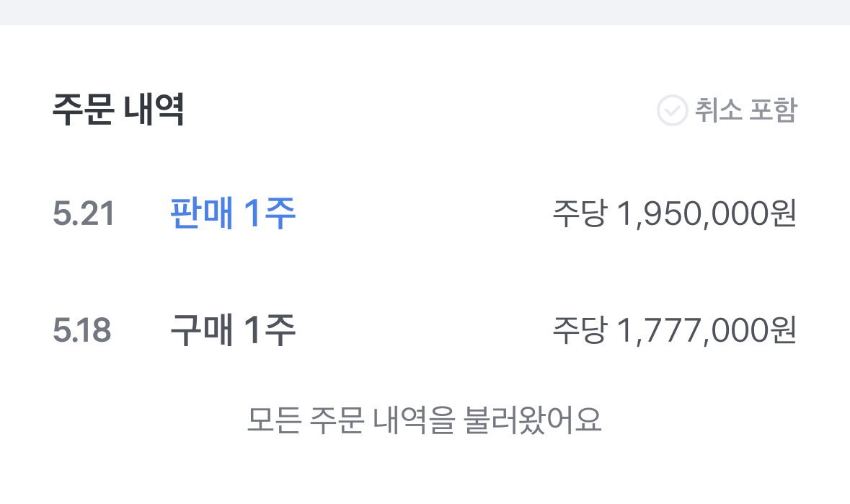Click the gray divider bar at top
Viewport: 850px width, 504px height.
pyautogui.click(x=425, y=12)
